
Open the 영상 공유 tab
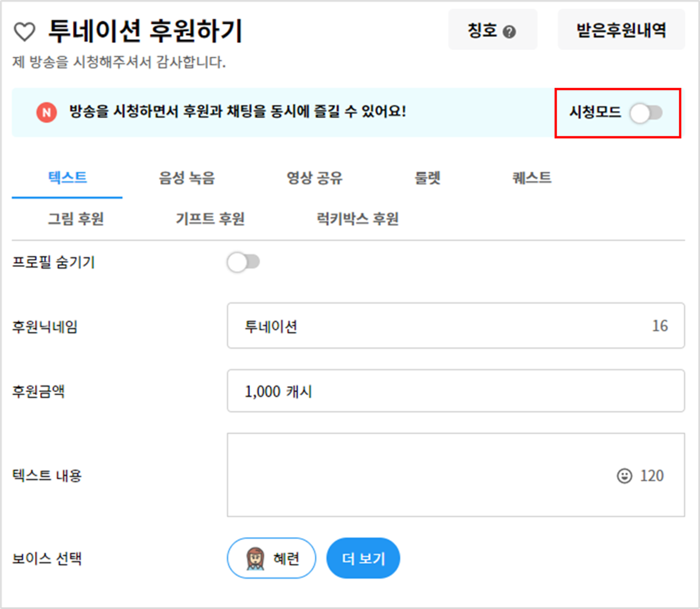[315, 178]
